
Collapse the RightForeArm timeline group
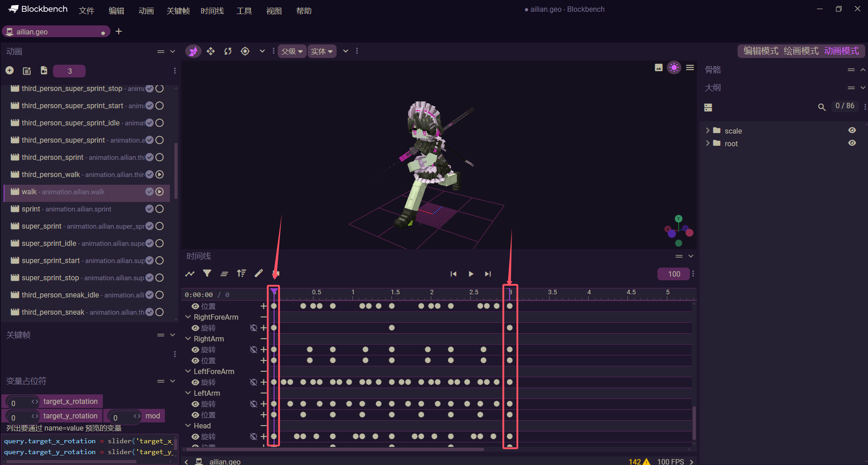[x=188, y=317]
